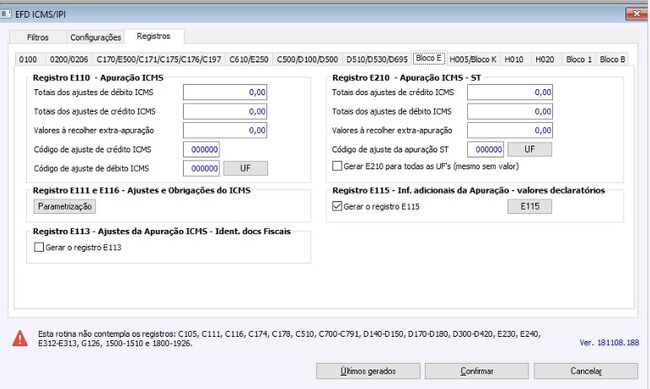Open the C610/E250 sub-tab

tap(249, 59)
